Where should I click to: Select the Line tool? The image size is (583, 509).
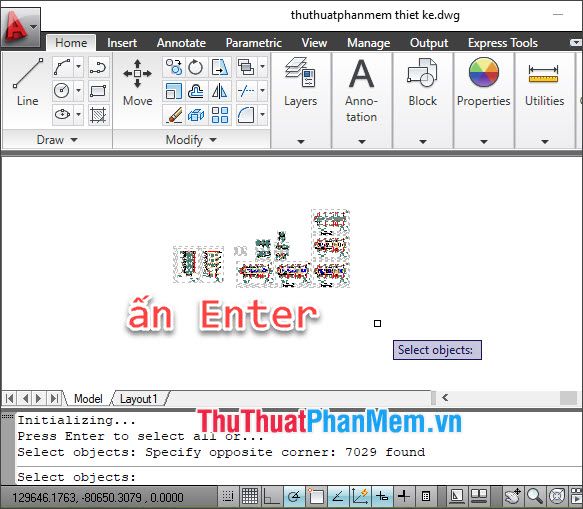click(28, 83)
